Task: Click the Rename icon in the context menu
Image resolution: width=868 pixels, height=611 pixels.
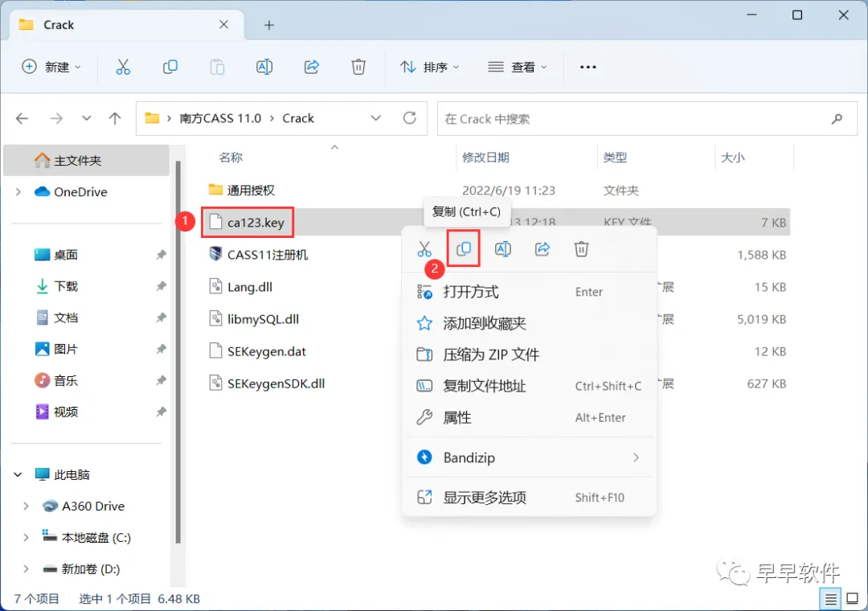Action: tap(502, 249)
